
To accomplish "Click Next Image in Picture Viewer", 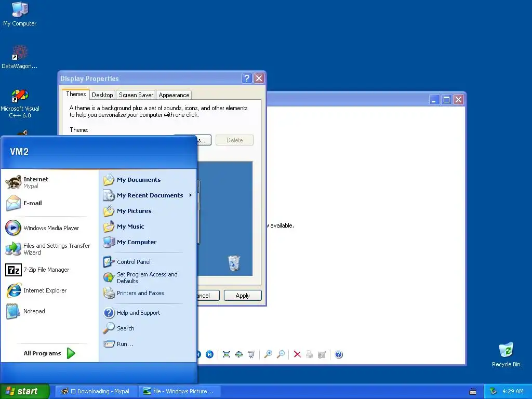I will [210, 354].
